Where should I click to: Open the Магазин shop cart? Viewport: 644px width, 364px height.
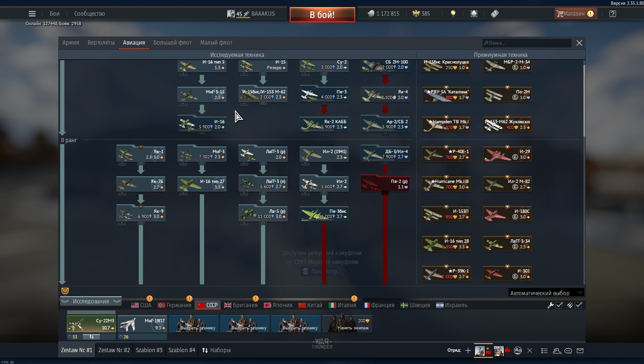click(x=575, y=14)
